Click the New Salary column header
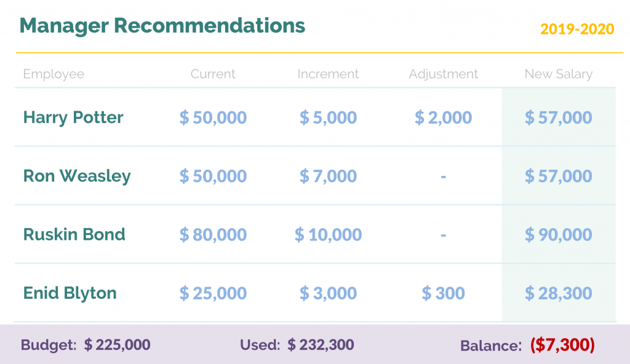Viewport: 630px width, 364px height. [x=559, y=74]
